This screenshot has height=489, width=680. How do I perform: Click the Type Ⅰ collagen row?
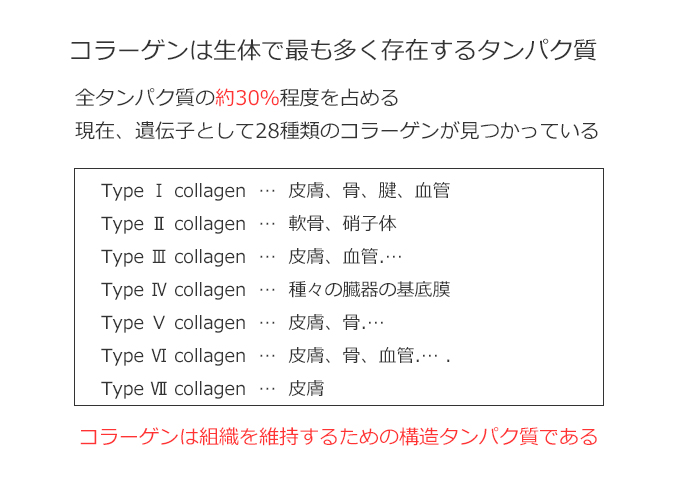coord(276,191)
